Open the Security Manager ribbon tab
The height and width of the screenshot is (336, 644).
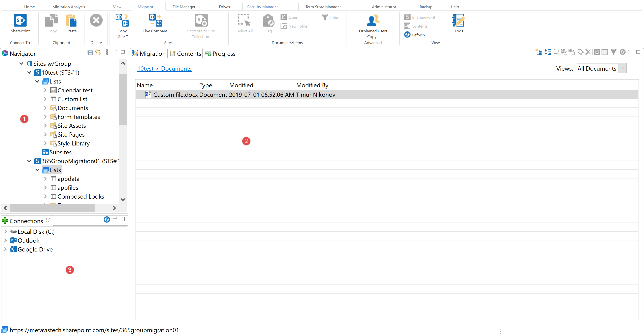(x=262, y=6)
